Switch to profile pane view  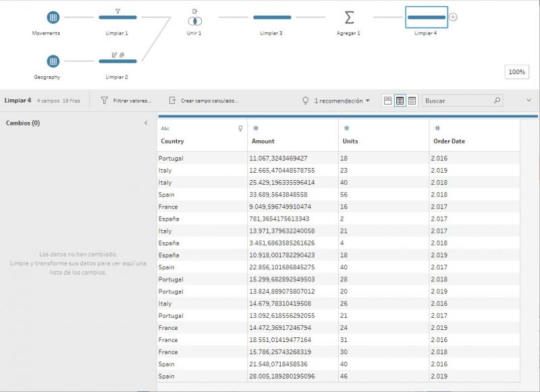pyautogui.click(x=387, y=101)
